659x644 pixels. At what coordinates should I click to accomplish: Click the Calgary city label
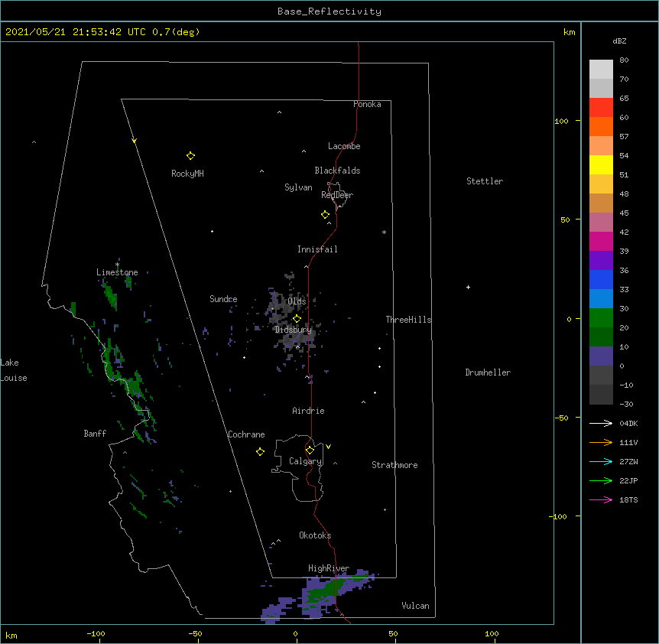point(306,461)
